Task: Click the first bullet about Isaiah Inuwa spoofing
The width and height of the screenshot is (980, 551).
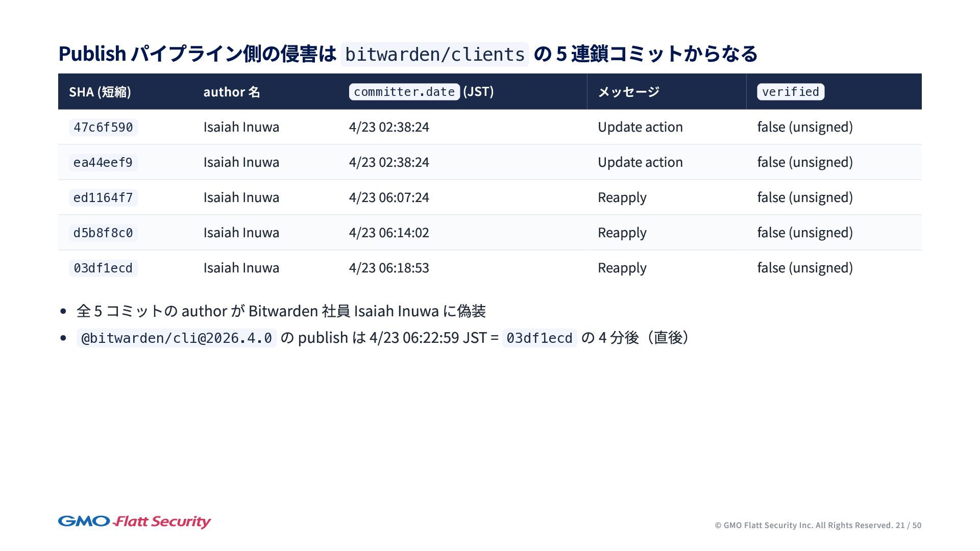Action: [x=281, y=311]
